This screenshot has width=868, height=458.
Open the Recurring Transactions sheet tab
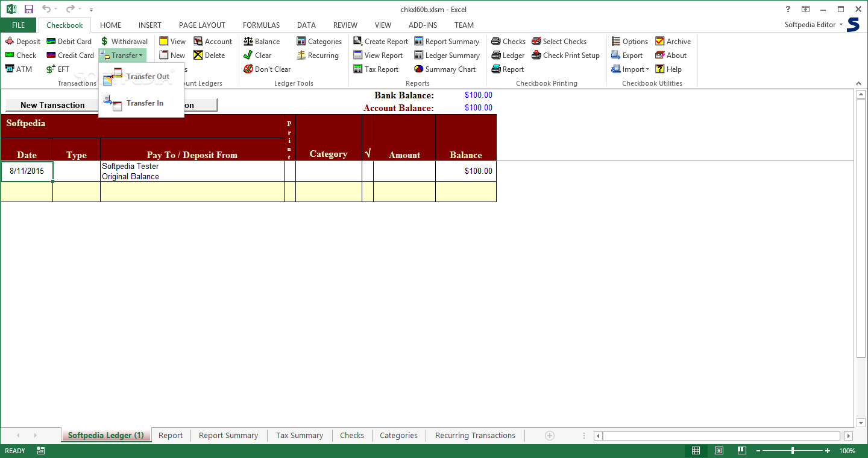(x=475, y=436)
